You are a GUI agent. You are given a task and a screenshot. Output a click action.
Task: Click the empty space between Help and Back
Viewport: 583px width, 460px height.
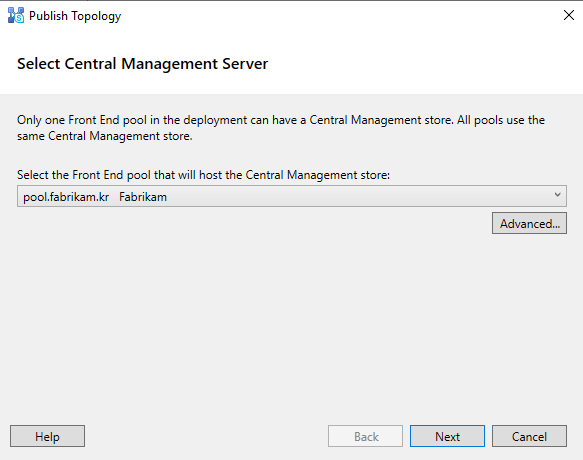coord(206,436)
